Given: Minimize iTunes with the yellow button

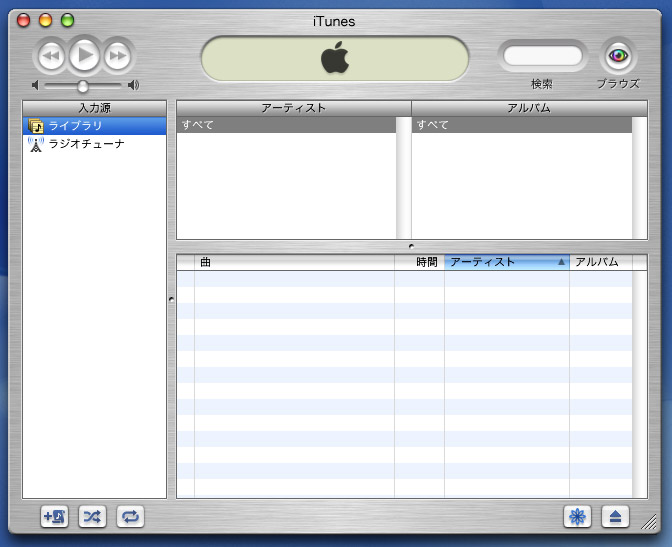Looking at the screenshot, I should (45, 20).
